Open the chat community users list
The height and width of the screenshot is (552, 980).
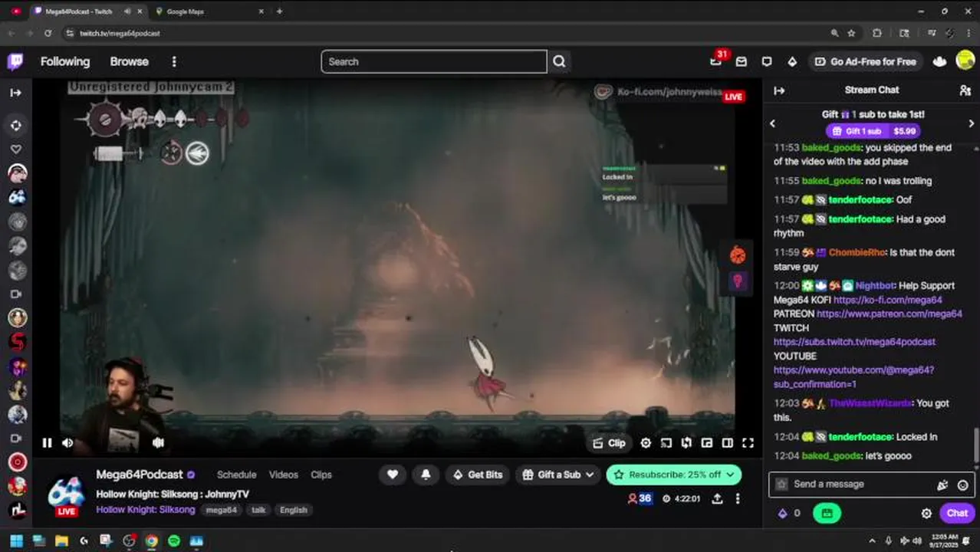965,90
